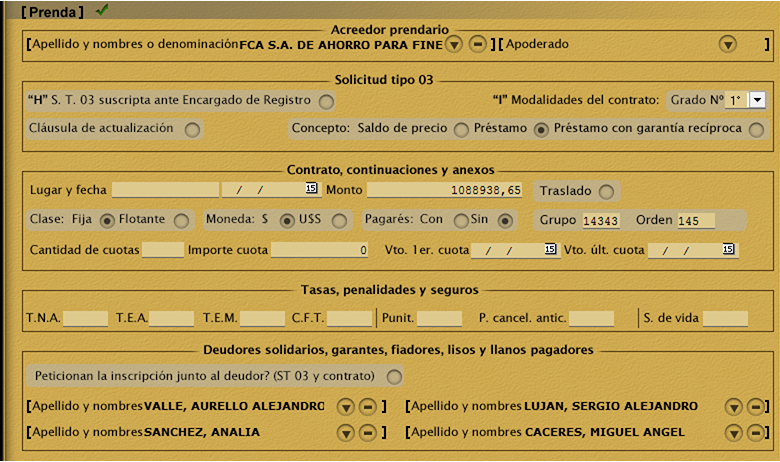The width and height of the screenshot is (780, 462).
Task: Open the Apoderado dropdown
Action: (x=728, y=45)
